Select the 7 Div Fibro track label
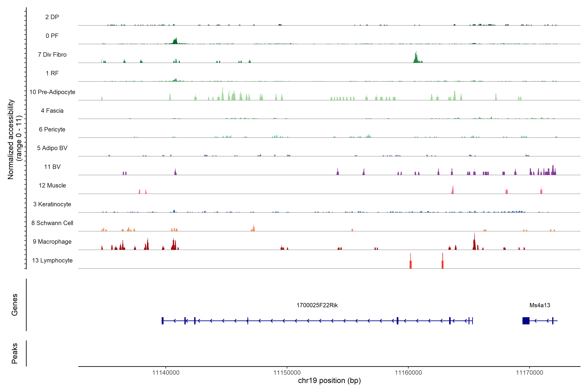The image size is (588, 392). (x=52, y=55)
